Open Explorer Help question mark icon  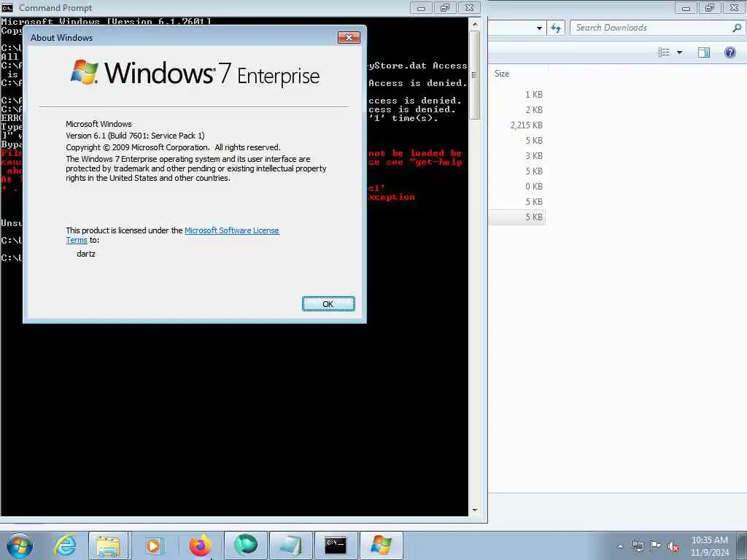click(729, 52)
